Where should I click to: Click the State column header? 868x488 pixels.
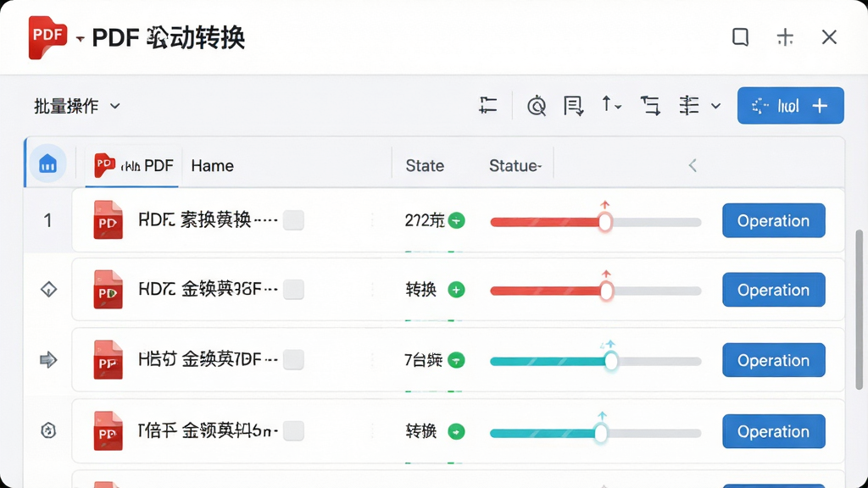coord(425,165)
